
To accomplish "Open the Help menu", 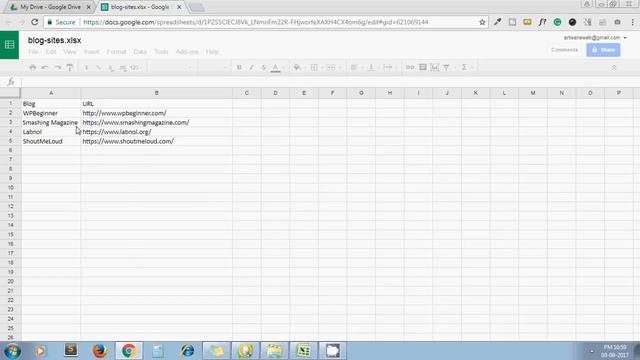I will point(212,52).
